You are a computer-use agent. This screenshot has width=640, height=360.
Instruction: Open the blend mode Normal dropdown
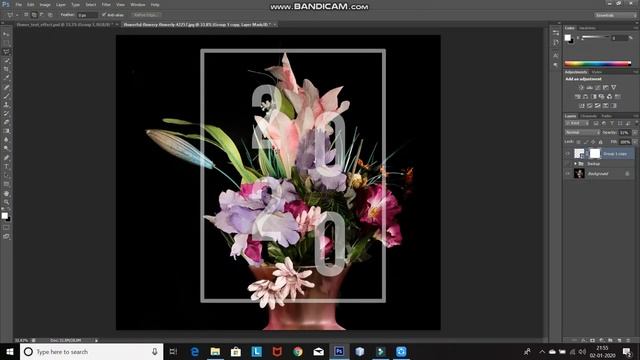(x=582, y=133)
